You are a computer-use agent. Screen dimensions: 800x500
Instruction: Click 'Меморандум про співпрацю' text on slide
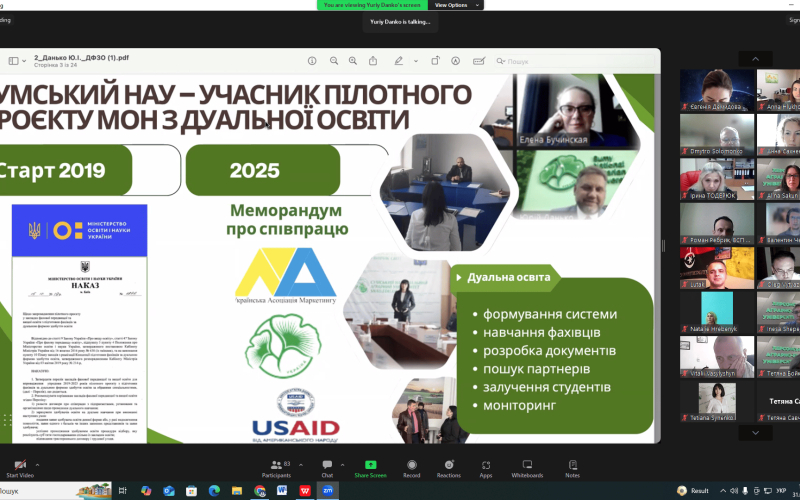click(287, 220)
